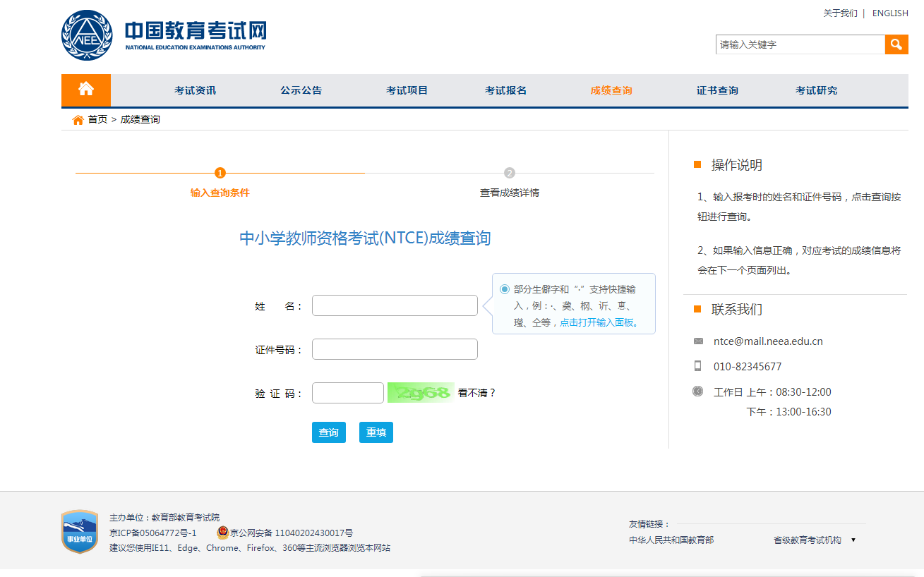Click the clock icon next to 工作日
The image size is (924, 577).
point(698,391)
